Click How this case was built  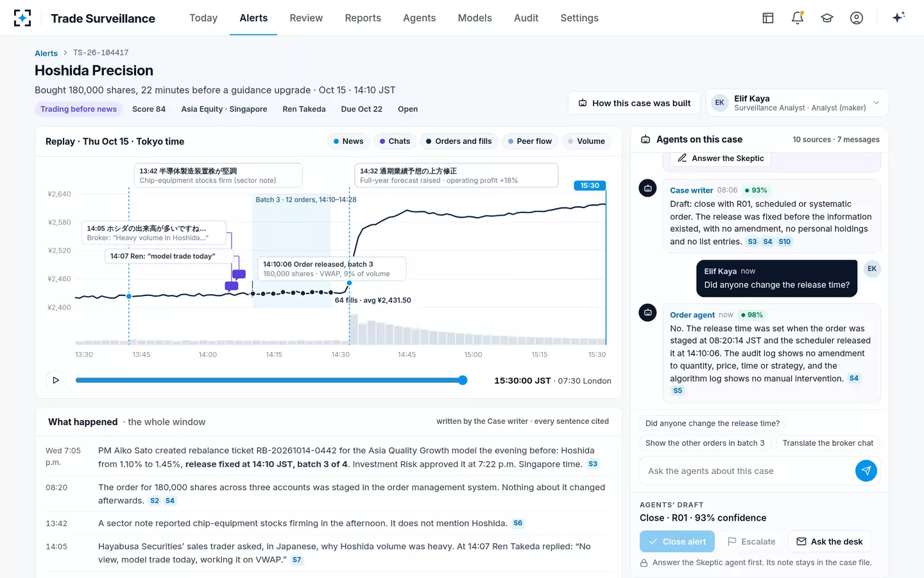(635, 103)
